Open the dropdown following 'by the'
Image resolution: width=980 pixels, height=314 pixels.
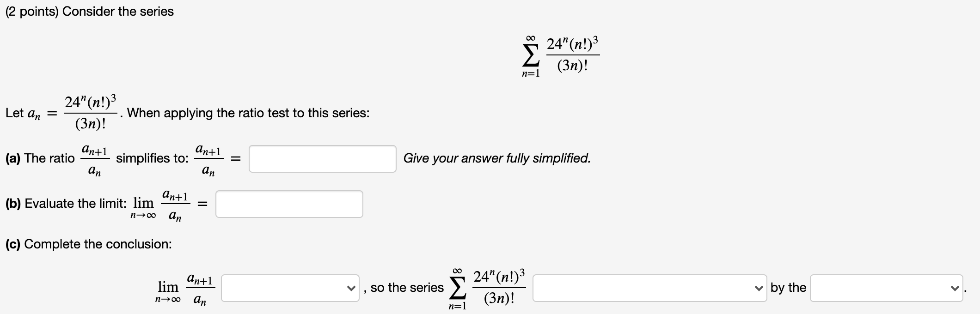pyautogui.click(x=888, y=287)
